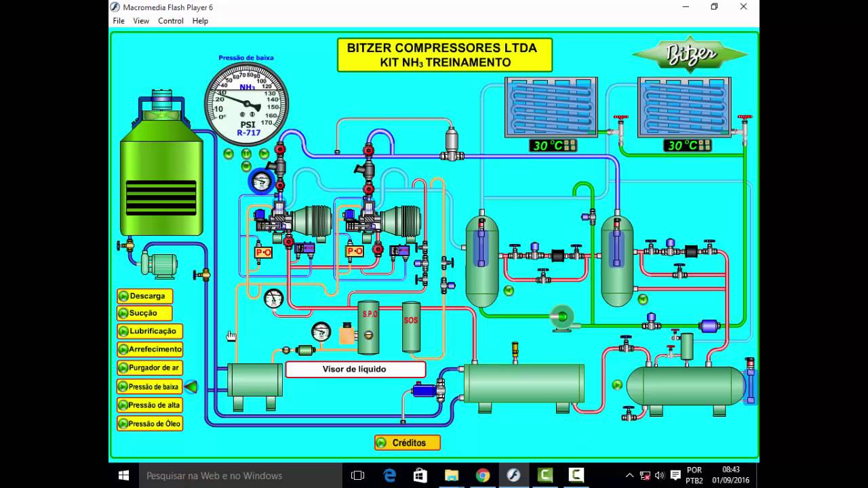868x488 pixels.
Task: Click the Arrefecimento button
Action: [150, 350]
